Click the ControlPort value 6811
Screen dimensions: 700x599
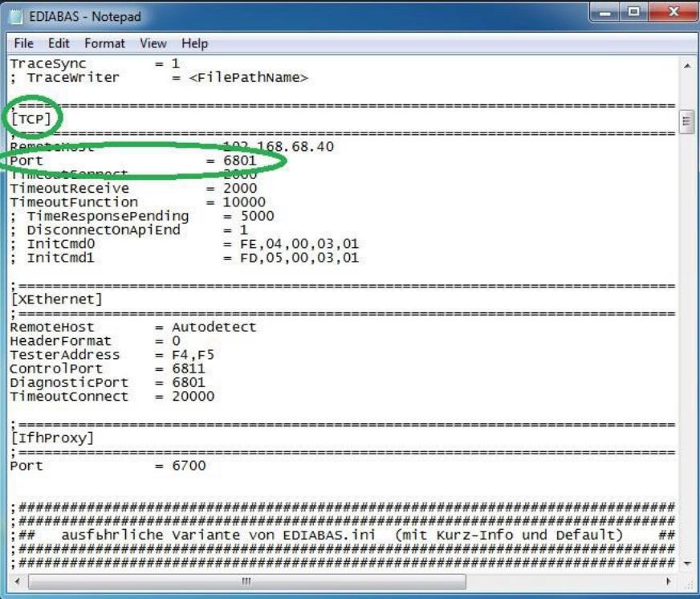(189, 368)
